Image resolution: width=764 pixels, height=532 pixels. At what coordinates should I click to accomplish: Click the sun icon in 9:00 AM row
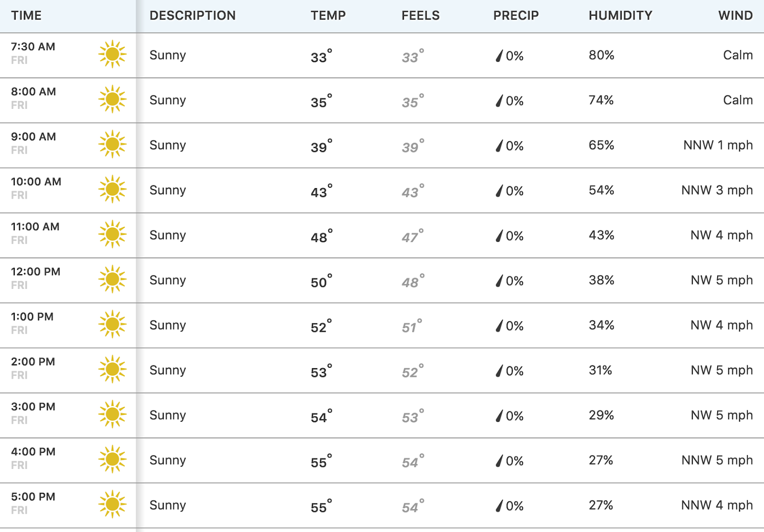(112, 144)
